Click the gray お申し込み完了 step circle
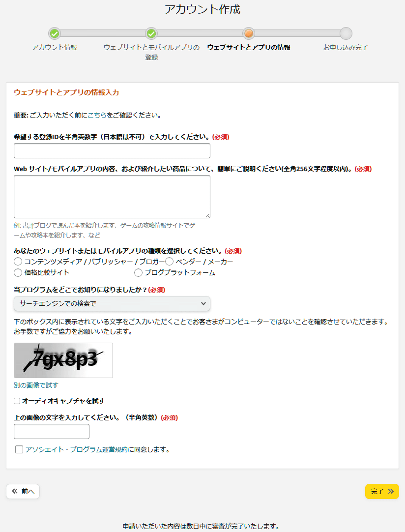This screenshot has height=532, width=405. click(346, 33)
